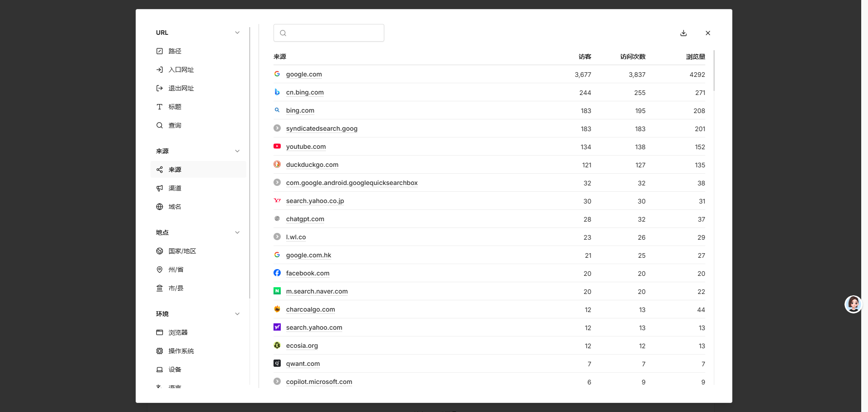The width and height of the screenshot is (868, 412).
Task: Click the ChatGPT logo icon
Action: 277,218
